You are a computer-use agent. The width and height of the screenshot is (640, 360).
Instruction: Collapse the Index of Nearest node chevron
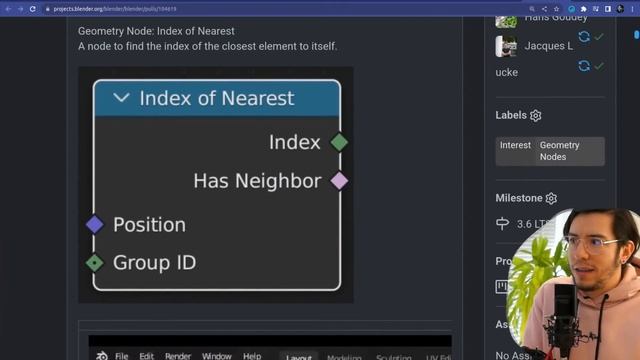pos(121,98)
